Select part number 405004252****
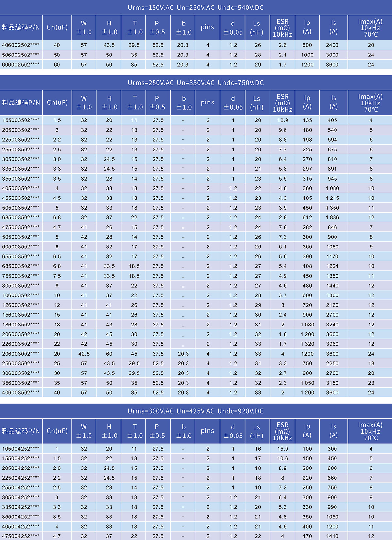 (21, 527)
